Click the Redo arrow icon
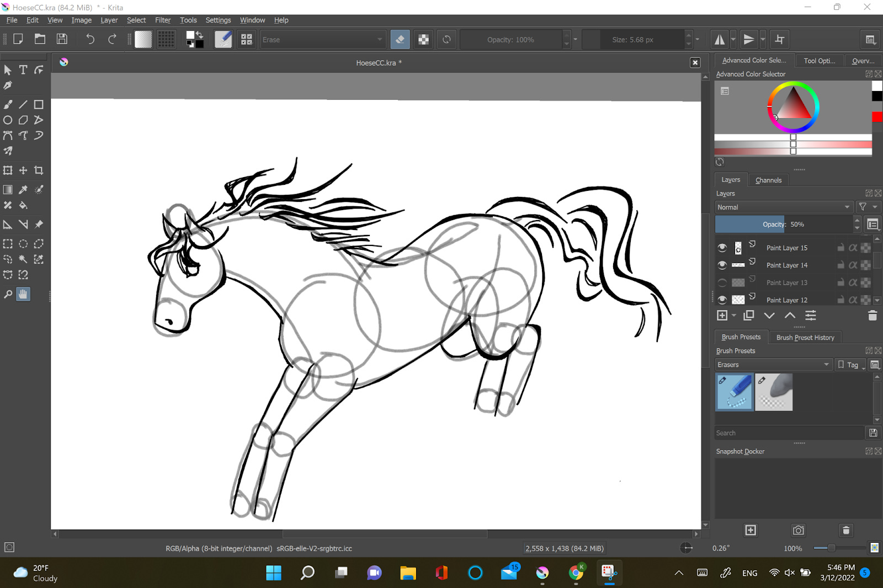Screen dimensions: 883x588 coord(112,39)
